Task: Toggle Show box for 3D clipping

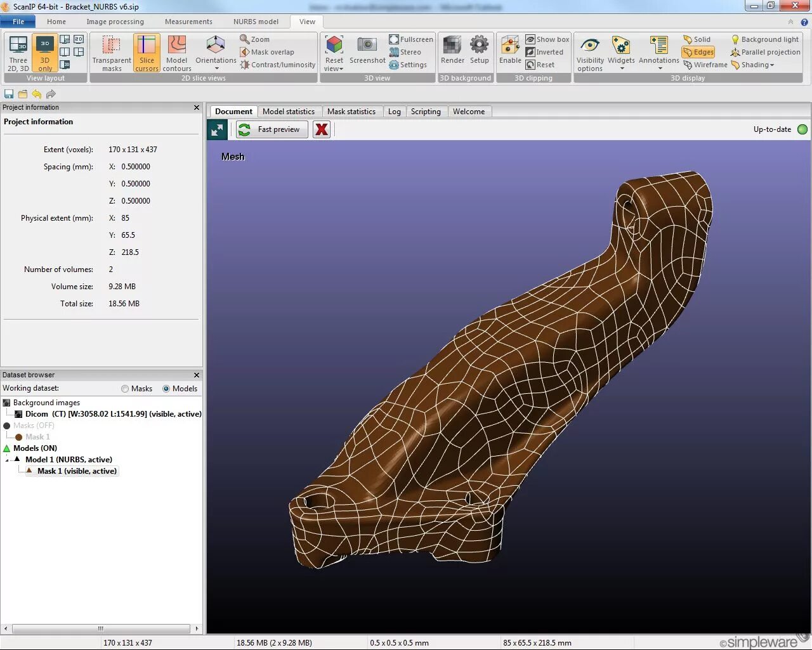Action: point(547,39)
